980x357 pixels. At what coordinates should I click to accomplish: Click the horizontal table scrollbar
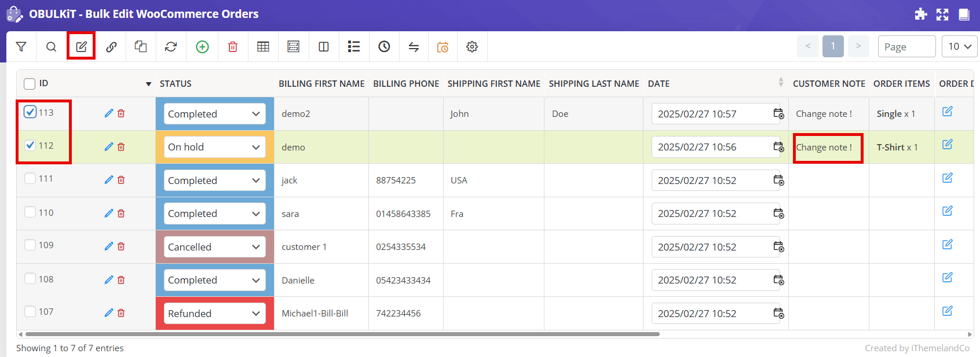(x=342, y=334)
